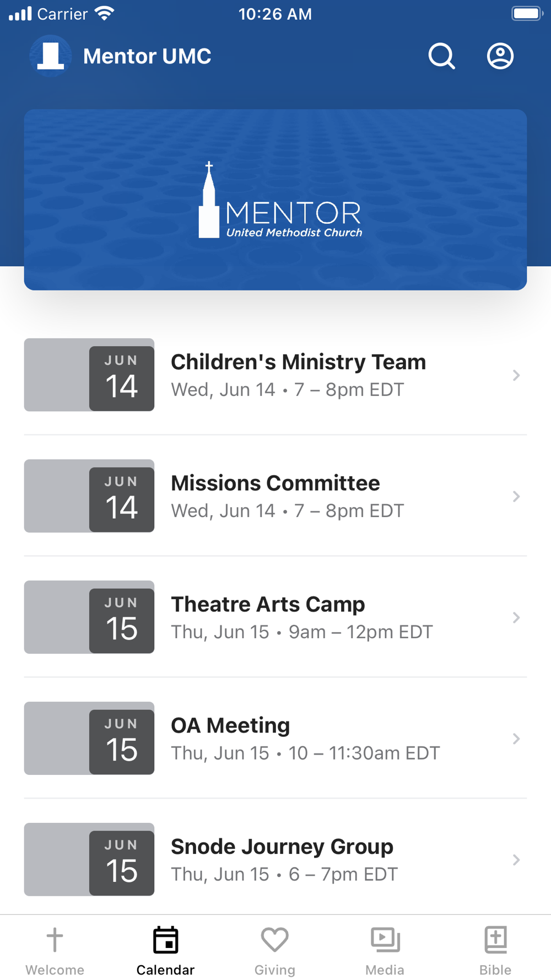The height and width of the screenshot is (980, 551).
Task: Tap the Mentor United Methodist Church banner
Action: coord(275,200)
